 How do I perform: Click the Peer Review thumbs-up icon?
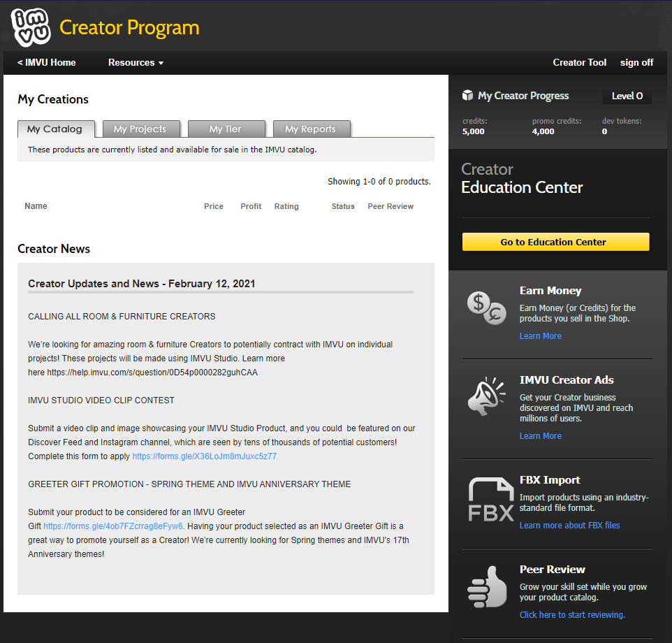[x=487, y=586]
